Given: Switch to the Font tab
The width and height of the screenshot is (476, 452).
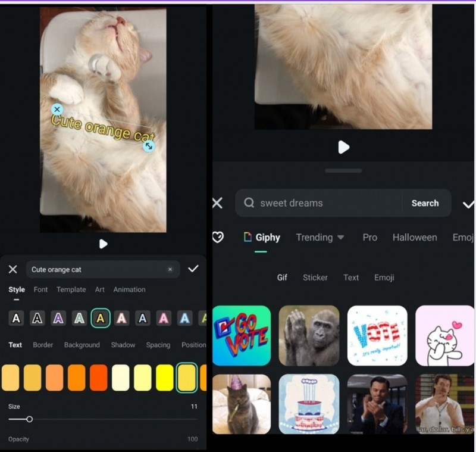Looking at the screenshot, I should click(x=40, y=289).
